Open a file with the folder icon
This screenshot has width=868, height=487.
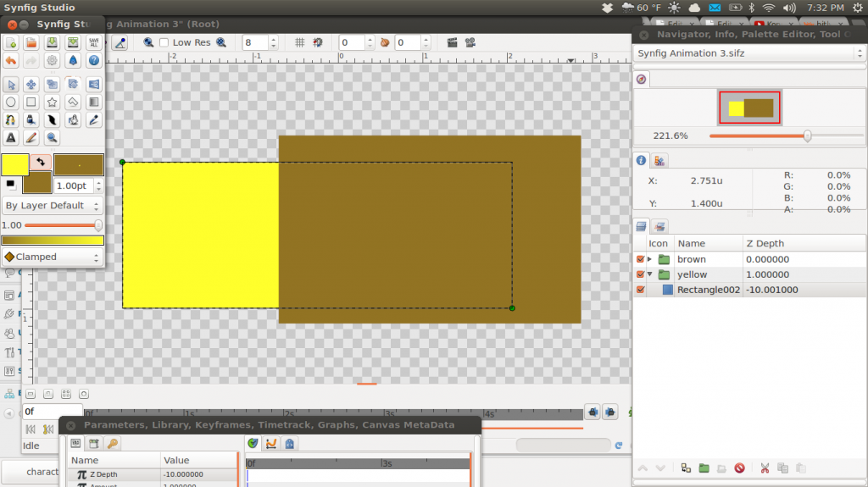pyautogui.click(x=31, y=42)
